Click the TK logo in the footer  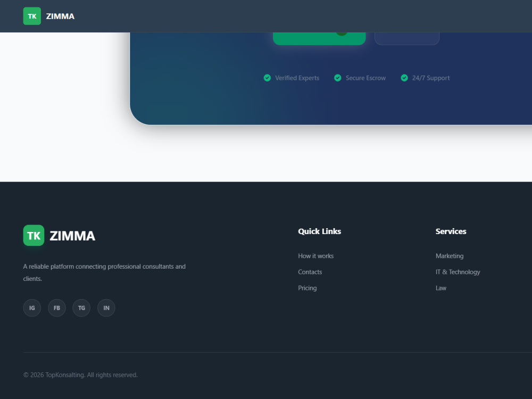click(34, 236)
